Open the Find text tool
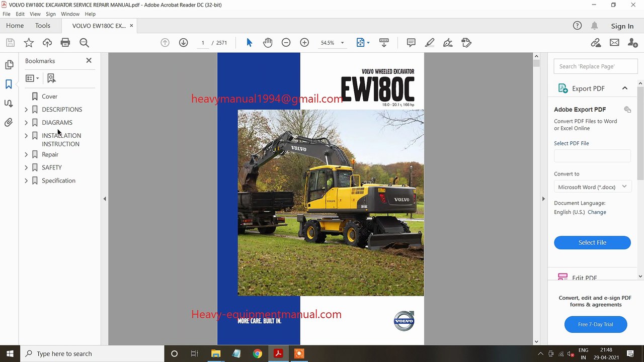The image size is (644, 362). pyautogui.click(x=84, y=43)
